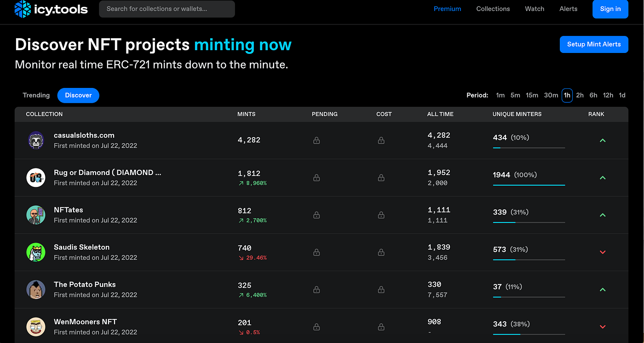Click green rank up-chevron for Rug or Diamond

tap(603, 178)
